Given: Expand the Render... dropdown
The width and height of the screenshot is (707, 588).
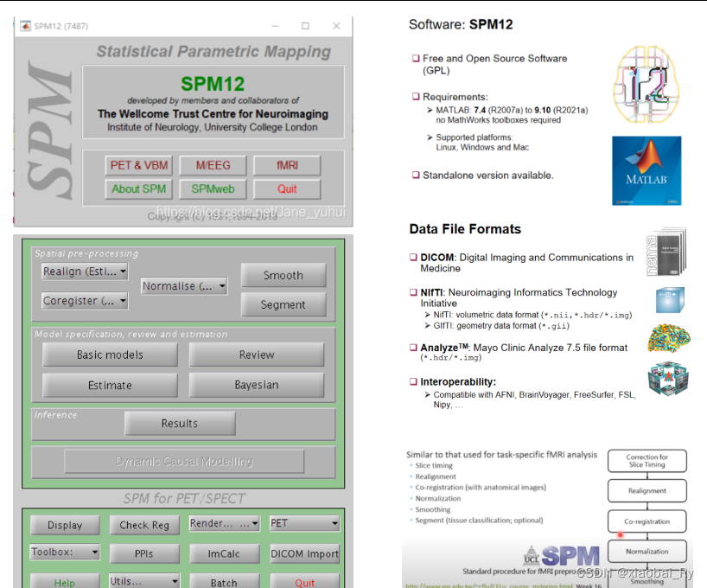Looking at the screenshot, I should 224,523.
